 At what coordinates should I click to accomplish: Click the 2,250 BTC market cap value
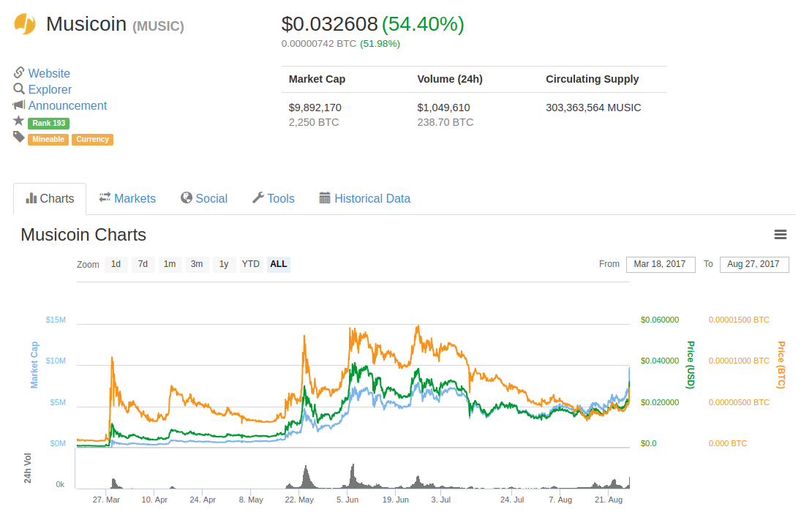pyautogui.click(x=314, y=122)
